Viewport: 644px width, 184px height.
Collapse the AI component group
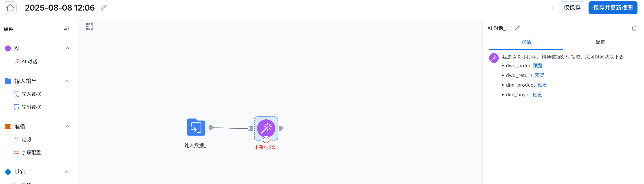67,48
